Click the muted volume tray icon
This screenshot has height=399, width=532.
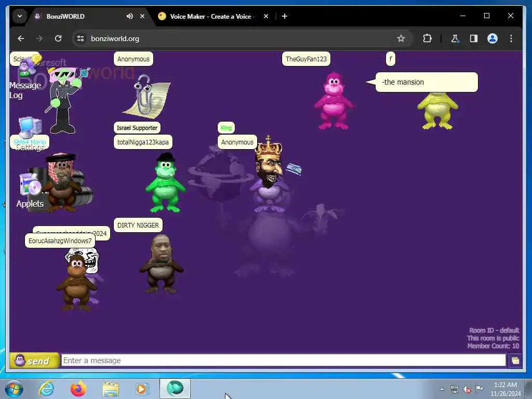[467, 390]
